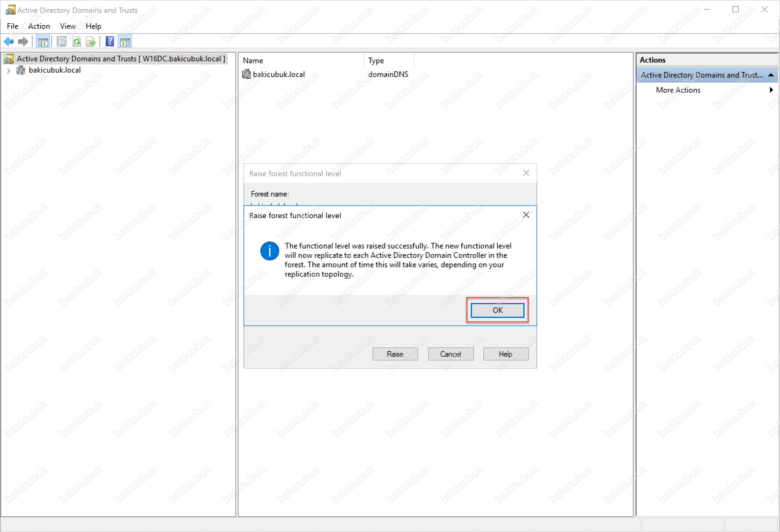
Task: Open Help via the question mark icon
Action: click(110, 42)
